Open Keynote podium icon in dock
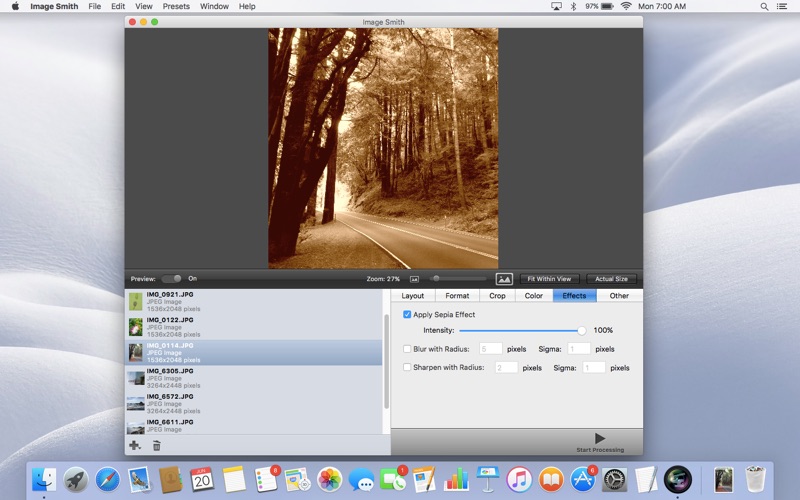Screen dimensions: 800x500 (x=487, y=480)
